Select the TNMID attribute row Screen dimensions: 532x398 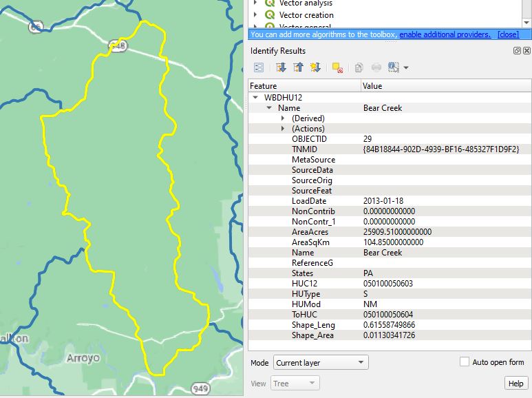pos(390,149)
